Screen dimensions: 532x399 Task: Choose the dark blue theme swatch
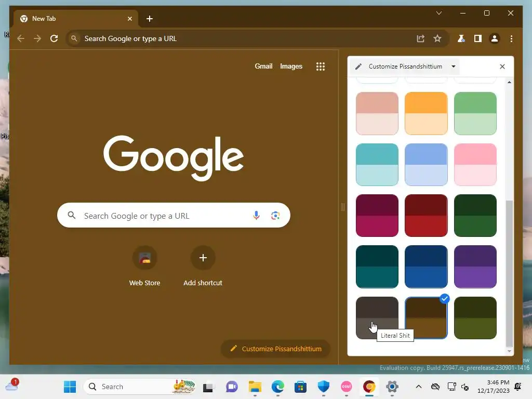pos(426,267)
